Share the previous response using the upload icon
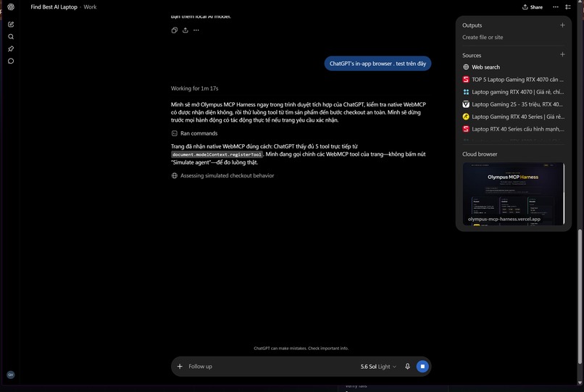 point(185,30)
